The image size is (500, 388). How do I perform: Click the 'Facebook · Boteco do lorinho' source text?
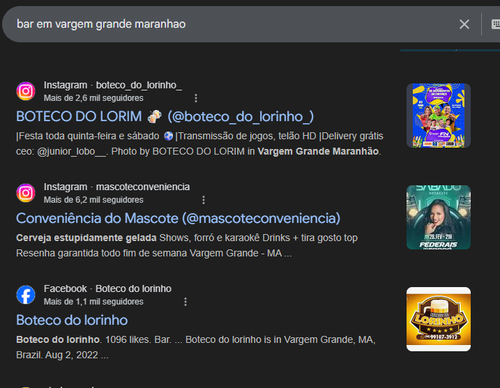(x=108, y=289)
